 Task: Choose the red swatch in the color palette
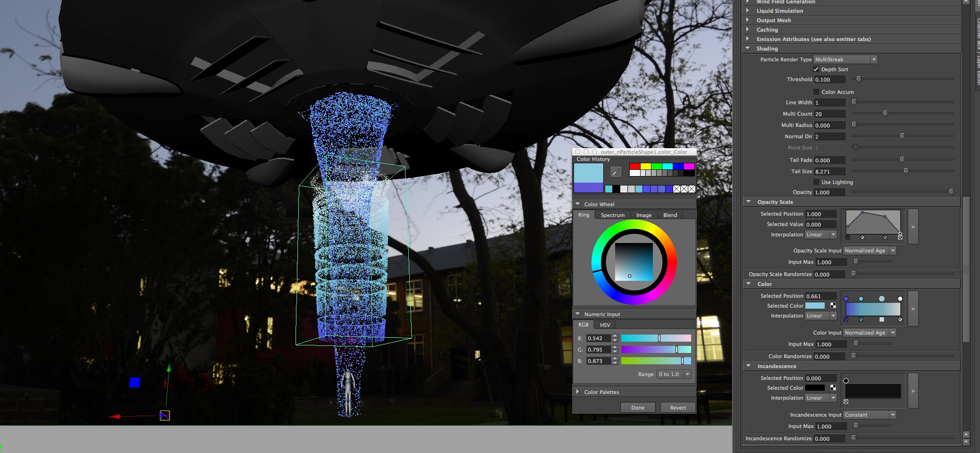pyautogui.click(x=634, y=166)
